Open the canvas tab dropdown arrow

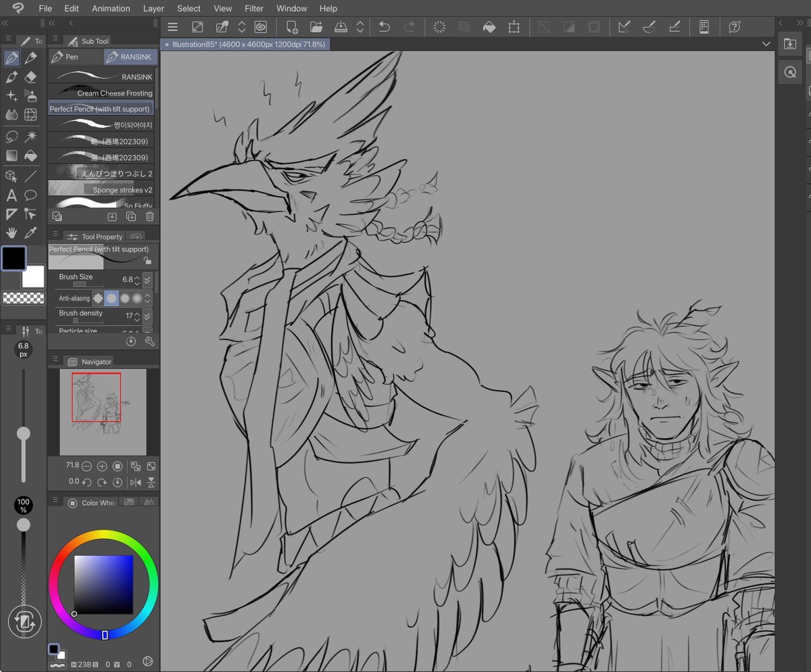pyautogui.click(x=766, y=43)
